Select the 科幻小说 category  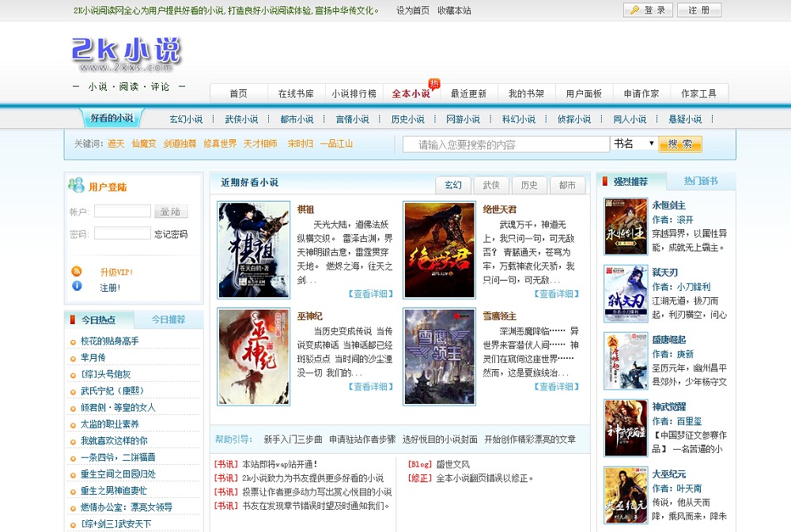(x=519, y=119)
